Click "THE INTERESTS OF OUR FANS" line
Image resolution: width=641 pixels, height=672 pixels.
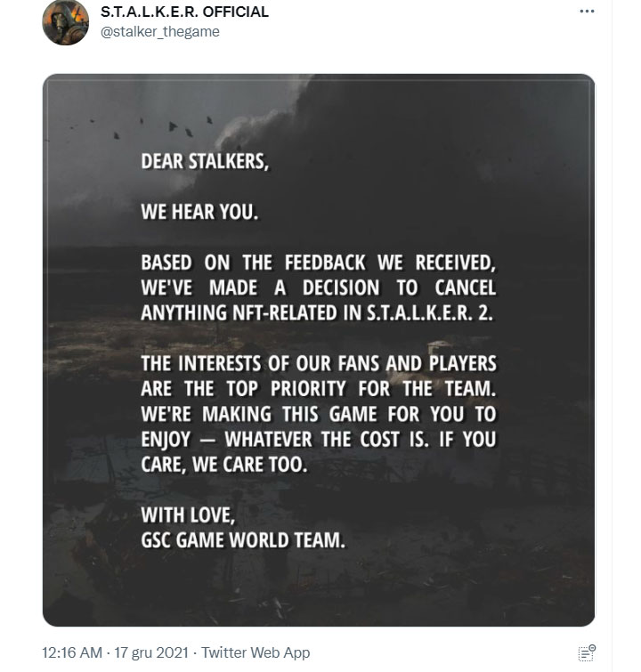pyautogui.click(x=318, y=364)
